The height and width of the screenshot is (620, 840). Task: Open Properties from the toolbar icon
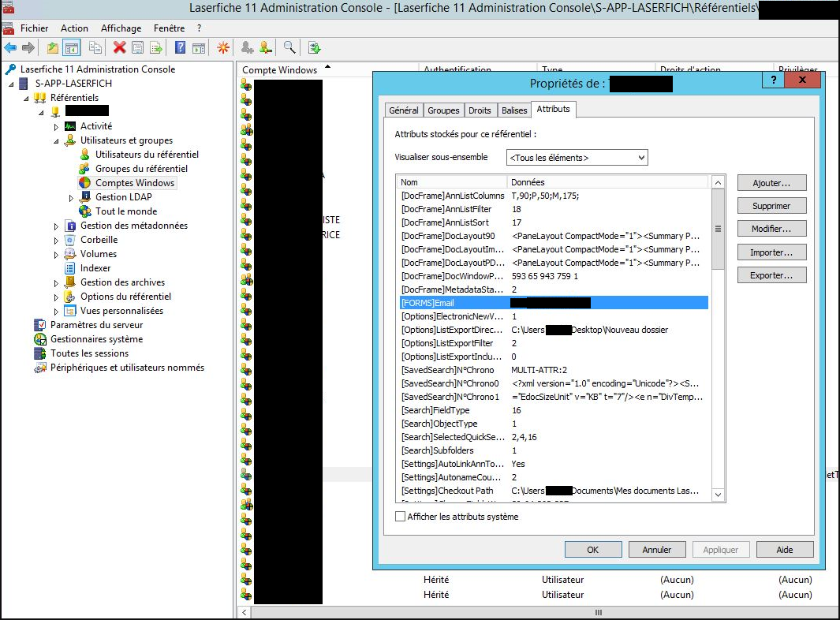click(138, 47)
